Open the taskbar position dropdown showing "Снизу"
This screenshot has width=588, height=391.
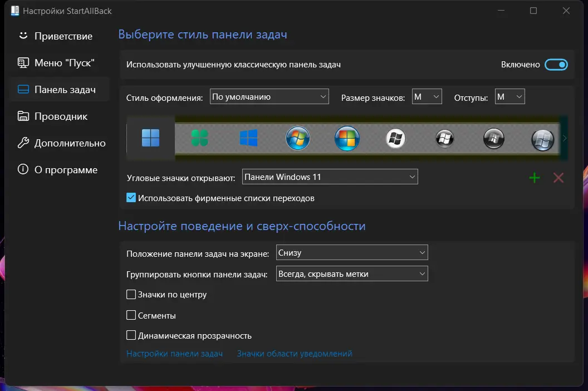[x=351, y=252]
